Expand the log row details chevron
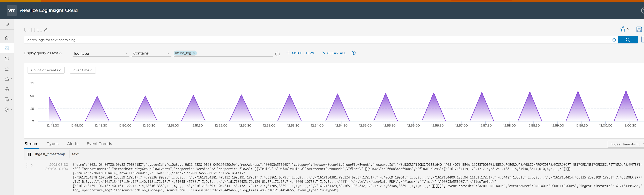 (x=32, y=165)
